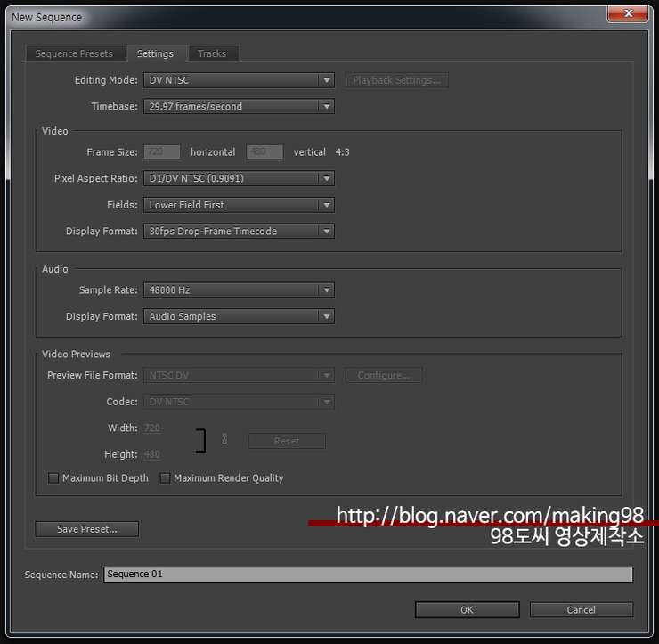
Task: Click the horizontal frame size field
Action: click(162, 151)
